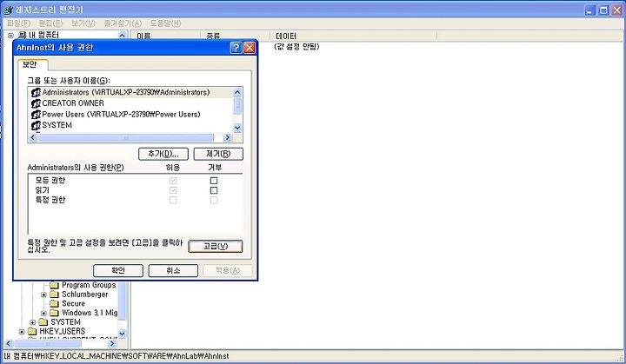Viewport: 626px width, 364px height.
Task: Click the 적용(A) apply button
Action: (x=228, y=270)
